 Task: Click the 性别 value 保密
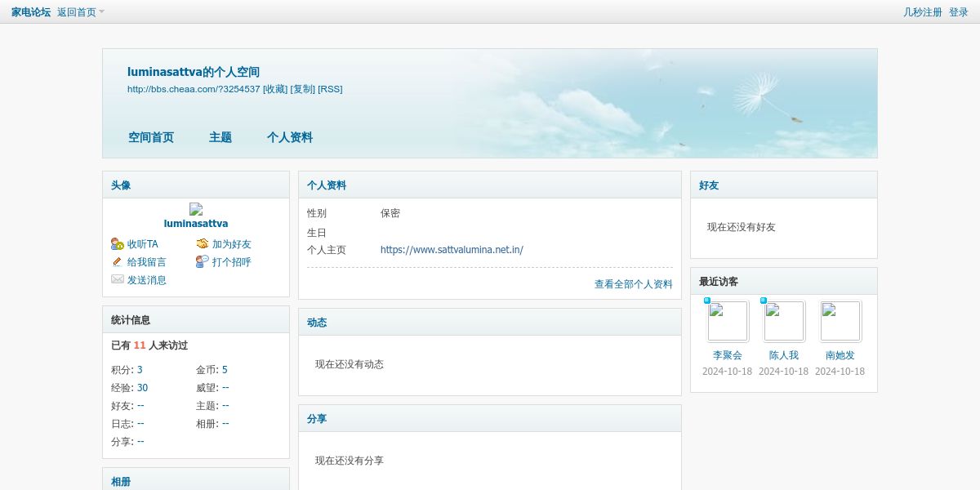390,213
